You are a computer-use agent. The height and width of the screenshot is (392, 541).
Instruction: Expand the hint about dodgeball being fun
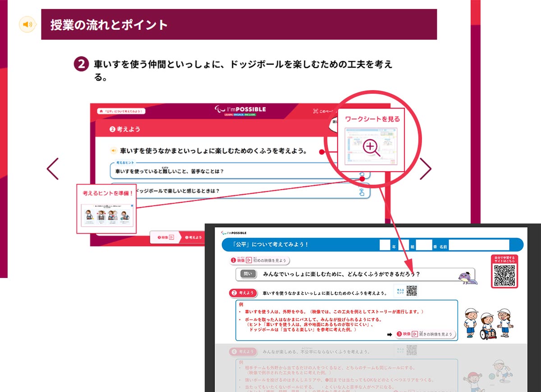point(239,191)
